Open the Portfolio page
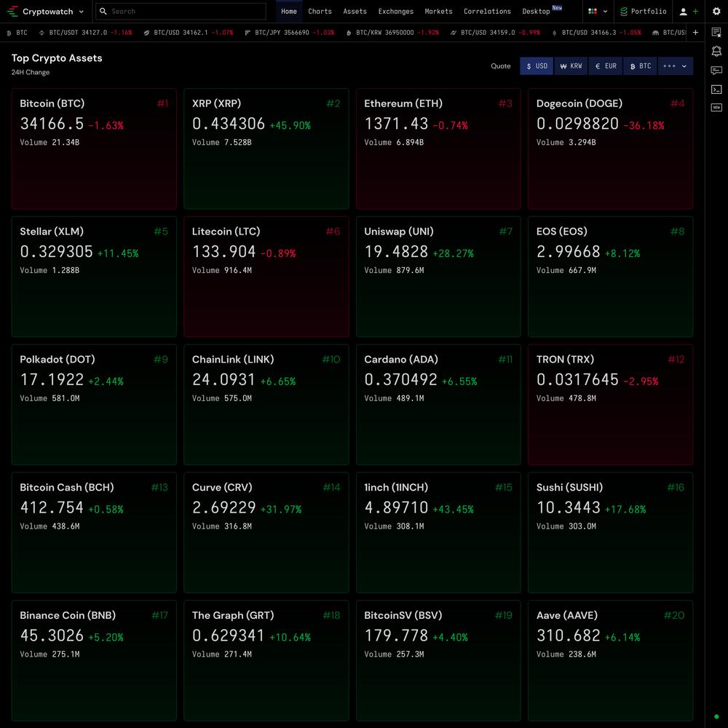 (643, 11)
